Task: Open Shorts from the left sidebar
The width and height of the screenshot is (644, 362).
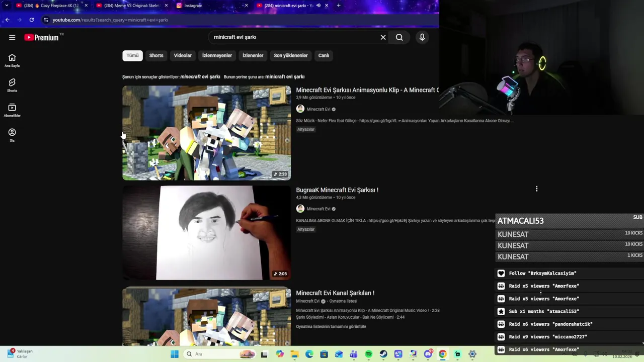Action: pyautogui.click(x=12, y=85)
